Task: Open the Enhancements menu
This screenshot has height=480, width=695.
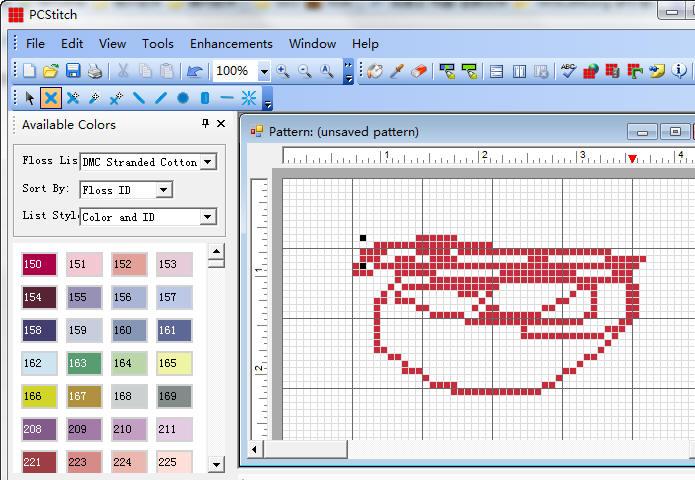Action: (231, 43)
